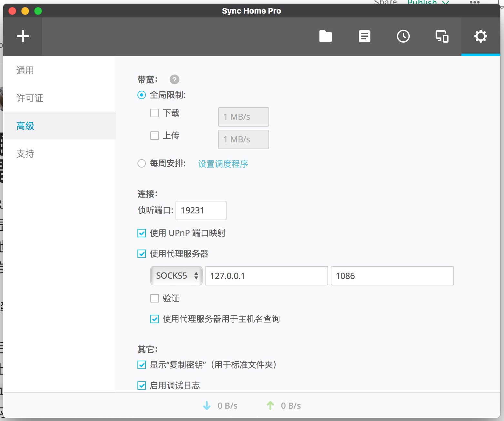Click the 侦听端口 field showing 19231
504x421 pixels.
click(201, 211)
